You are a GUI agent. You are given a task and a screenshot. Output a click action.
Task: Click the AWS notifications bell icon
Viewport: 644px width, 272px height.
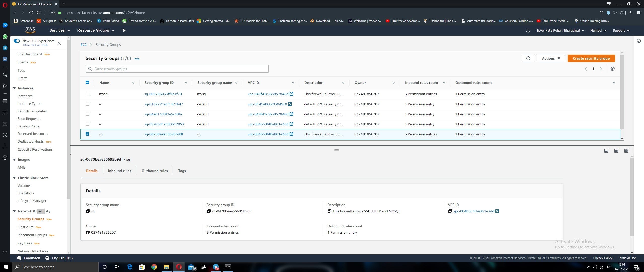coord(528,30)
